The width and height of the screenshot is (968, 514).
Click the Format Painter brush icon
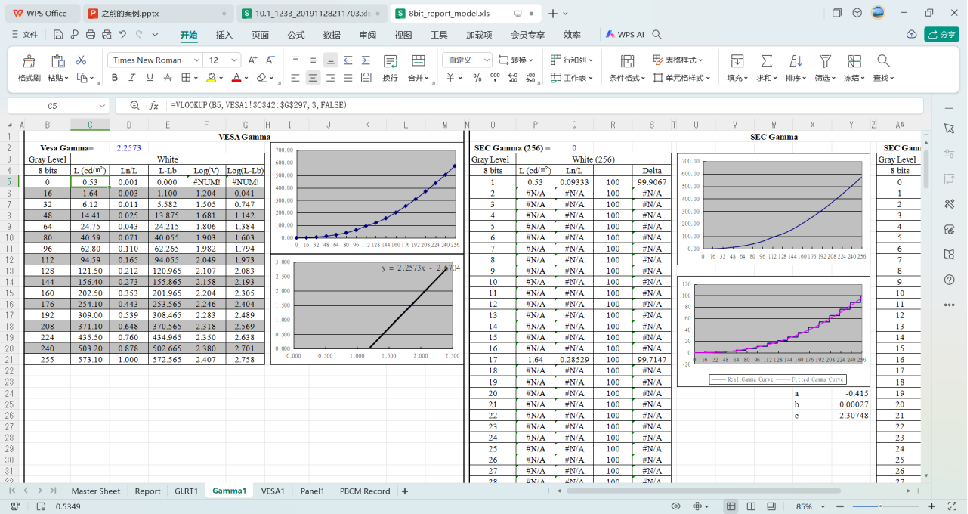click(x=28, y=61)
